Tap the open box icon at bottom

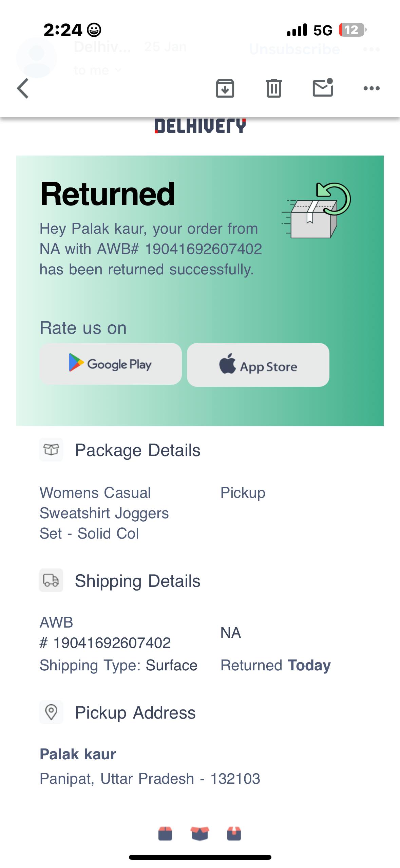[200, 833]
